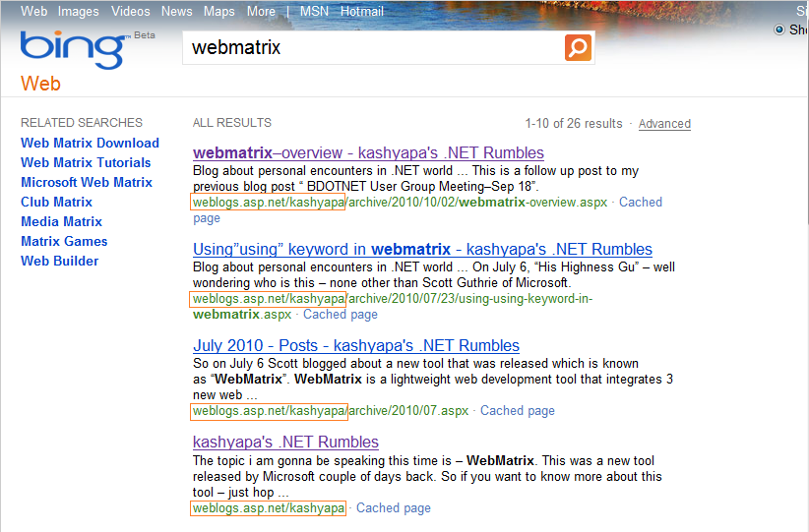The width and height of the screenshot is (809, 532).
Task: Select related search Web Builder
Action: point(59,261)
